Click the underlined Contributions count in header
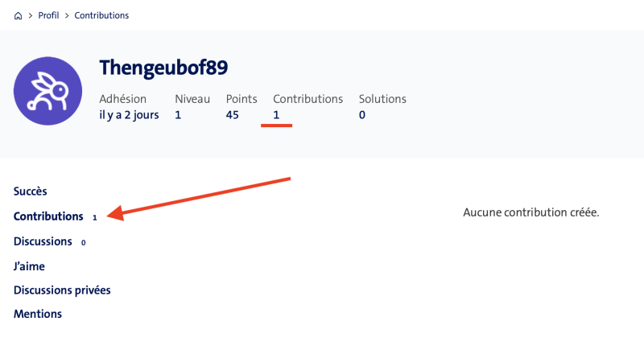The height and width of the screenshot is (358, 644). click(x=276, y=115)
